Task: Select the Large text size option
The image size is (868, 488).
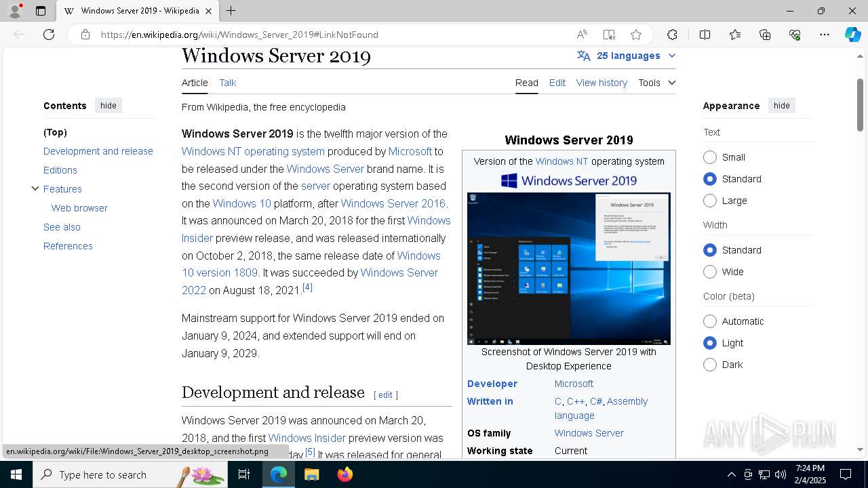Action: (710, 201)
